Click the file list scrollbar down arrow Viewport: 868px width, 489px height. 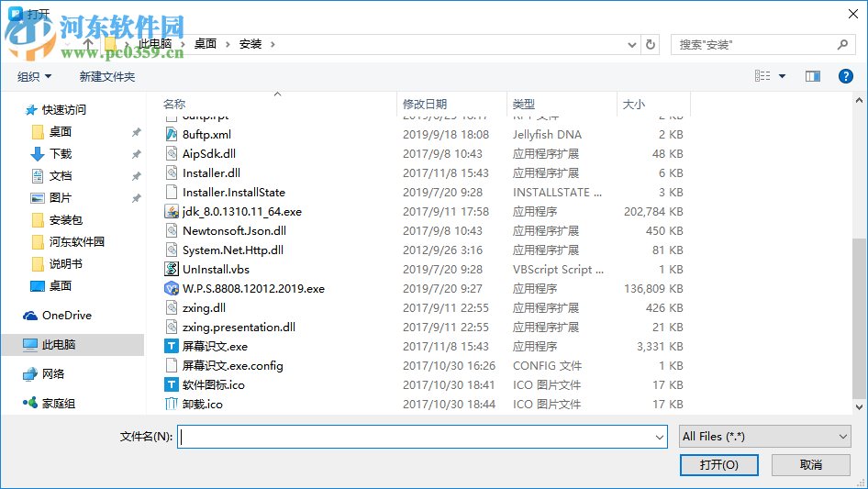click(859, 407)
